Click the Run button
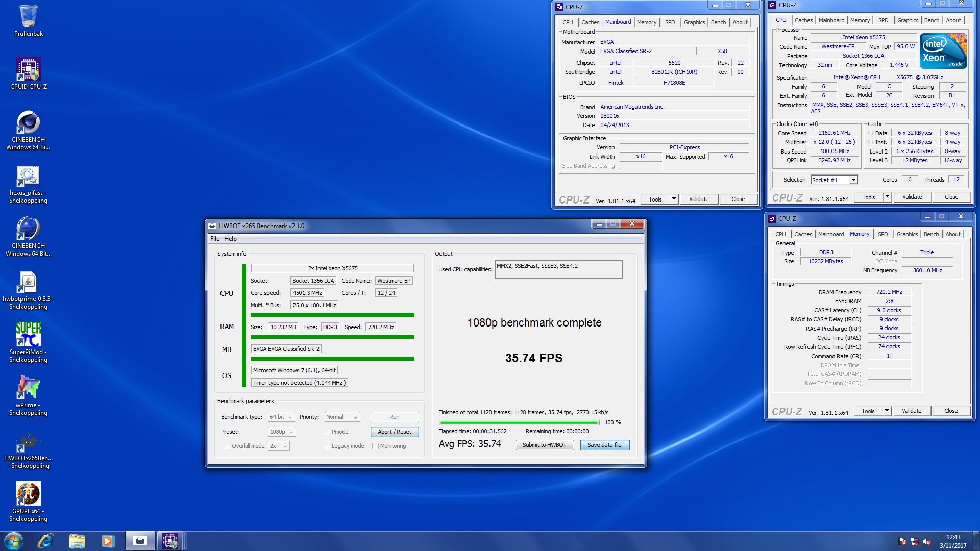Screen dimensions: 980x551 coord(395,417)
